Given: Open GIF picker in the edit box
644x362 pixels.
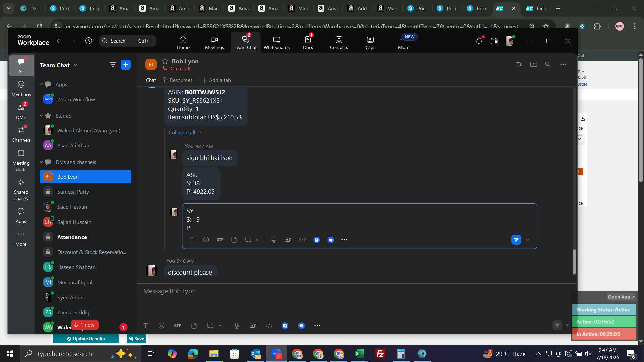Looking at the screenshot, I should tap(220, 240).
